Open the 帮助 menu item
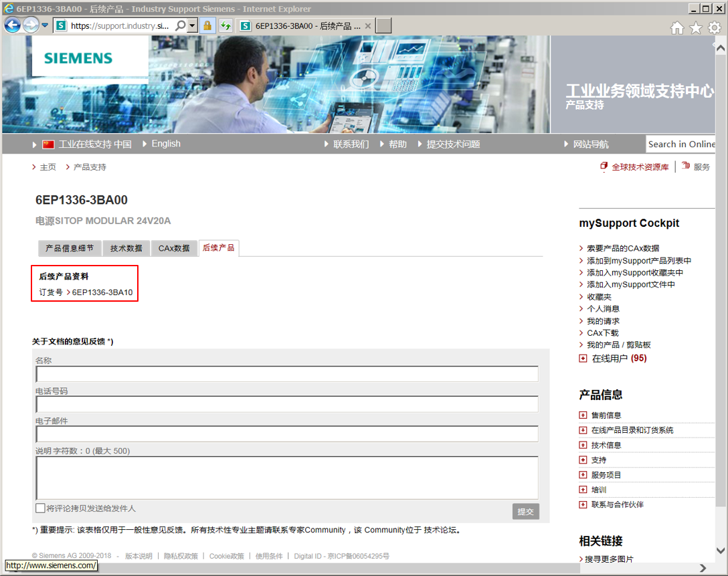The height and width of the screenshot is (576, 728). click(397, 144)
